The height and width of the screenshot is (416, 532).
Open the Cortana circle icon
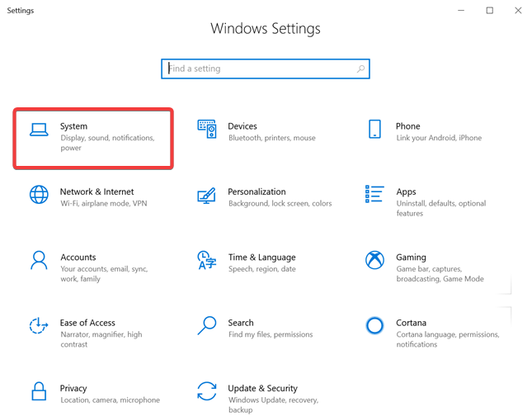[374, 325]
